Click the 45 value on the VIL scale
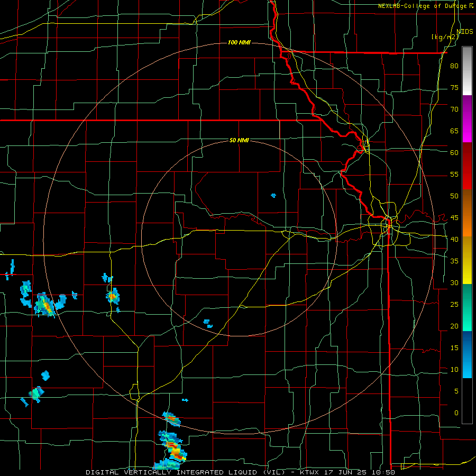Screen dimensions: 476x476 click(454, 218)
